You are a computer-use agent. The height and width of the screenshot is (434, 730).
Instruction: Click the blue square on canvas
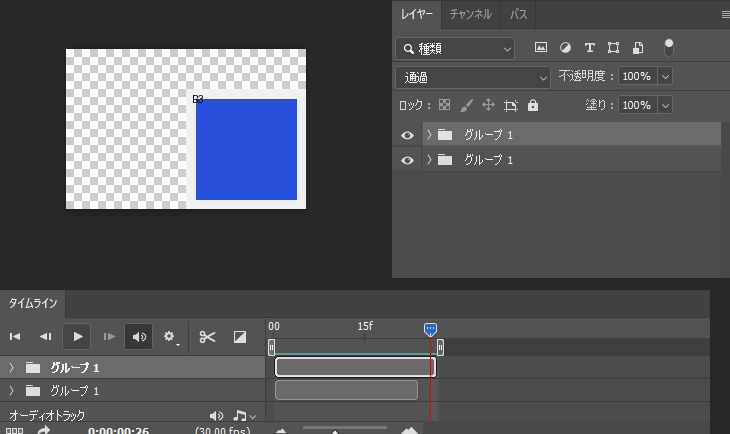point(246,149)
